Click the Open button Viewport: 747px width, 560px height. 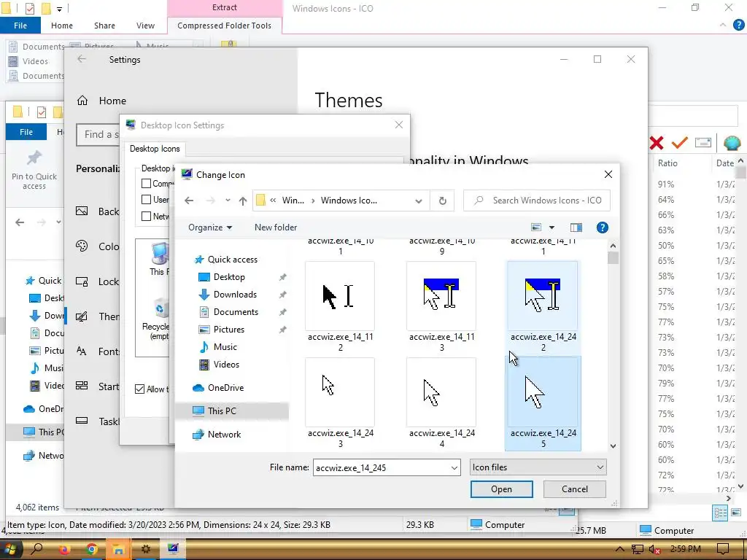tap(501, 489)
